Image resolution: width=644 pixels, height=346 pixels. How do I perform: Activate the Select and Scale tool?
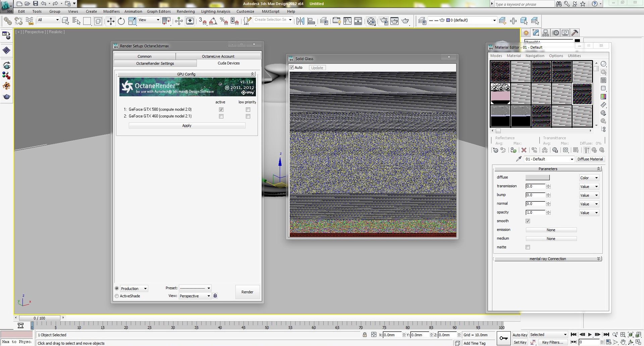[x=132, y=21]
